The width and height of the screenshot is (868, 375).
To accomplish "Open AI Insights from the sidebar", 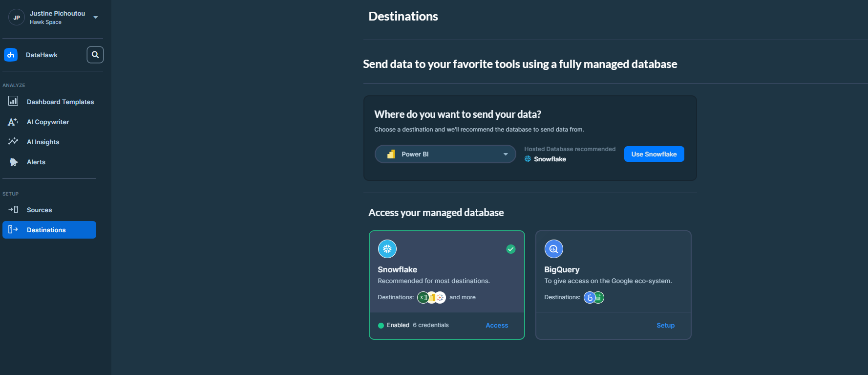I will pos(43,142).
